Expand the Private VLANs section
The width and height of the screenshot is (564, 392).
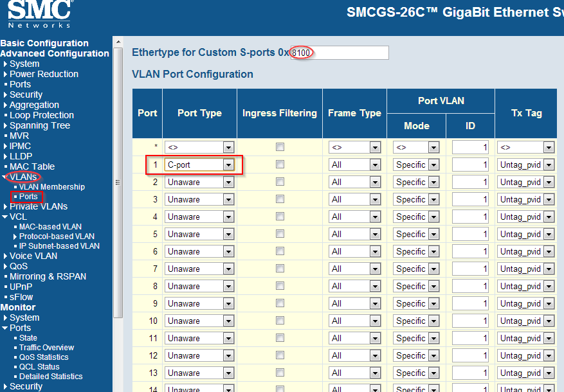tap(5, 207)
